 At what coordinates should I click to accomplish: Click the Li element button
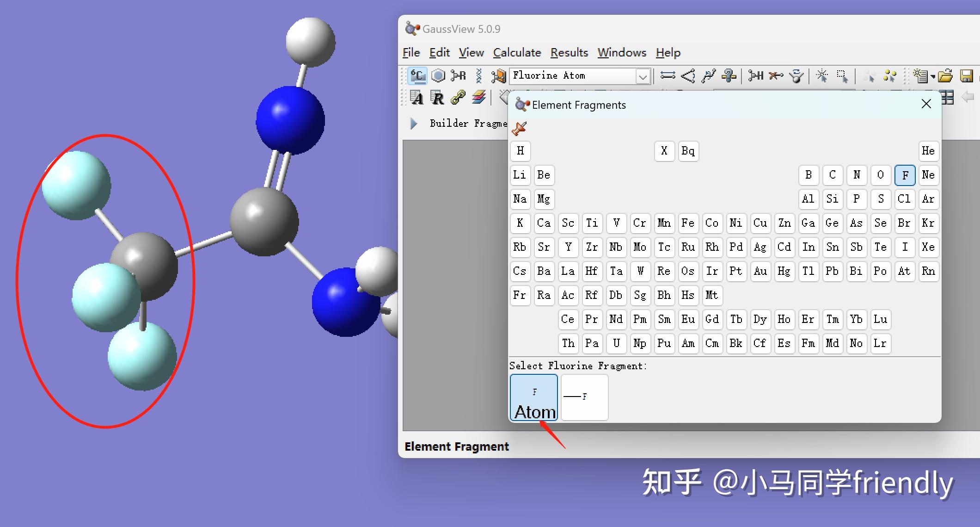pos(520,175)
